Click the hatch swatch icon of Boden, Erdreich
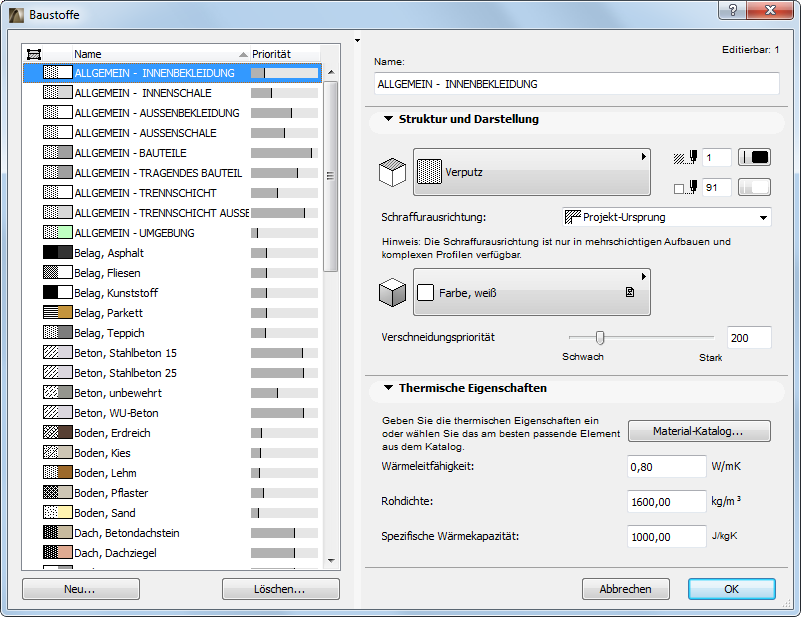Screen dimensions: 801x617 pyautogui.click(x=58, y=433)
